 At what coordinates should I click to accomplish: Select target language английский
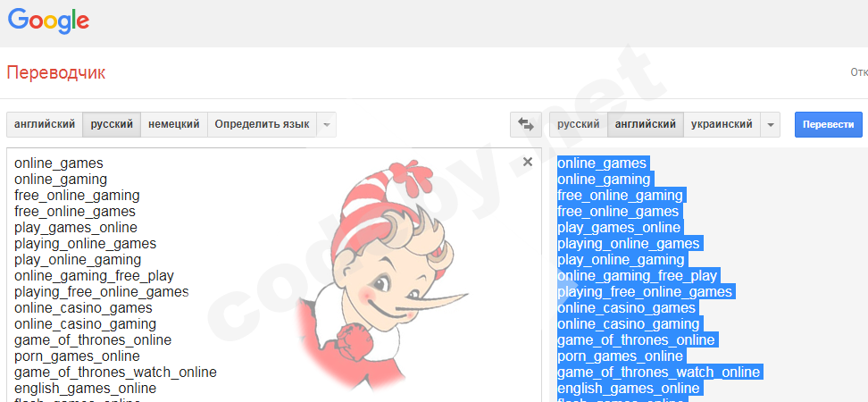[646, 124]
